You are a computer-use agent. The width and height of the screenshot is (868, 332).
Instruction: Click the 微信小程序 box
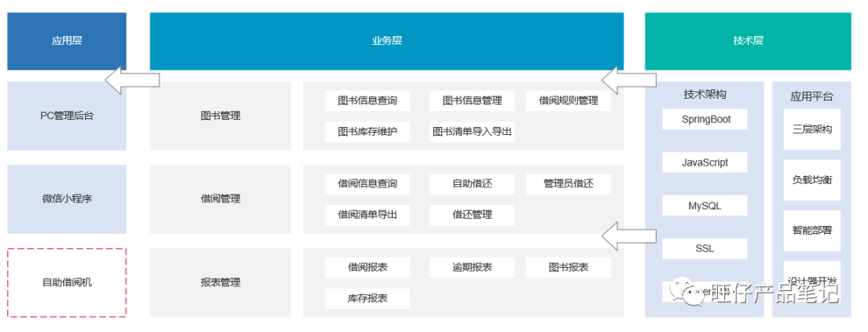[x=67, y=199]
